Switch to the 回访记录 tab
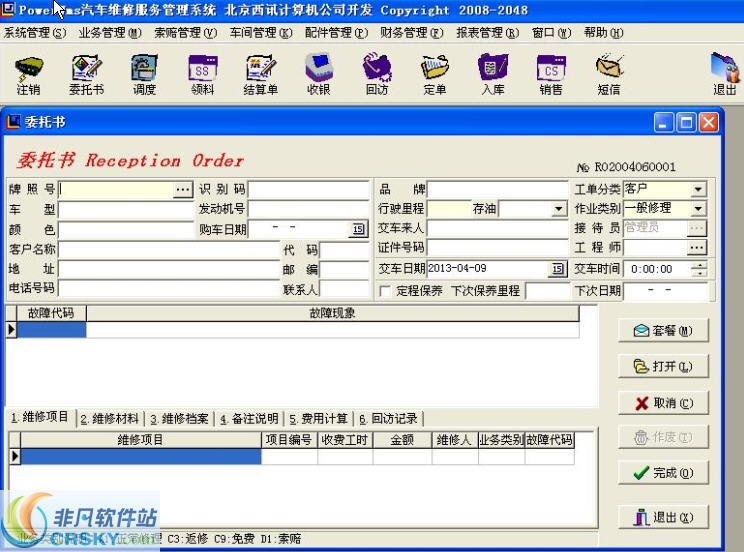Viewport: 744px width, 552px height. click(x=388, y=418)
